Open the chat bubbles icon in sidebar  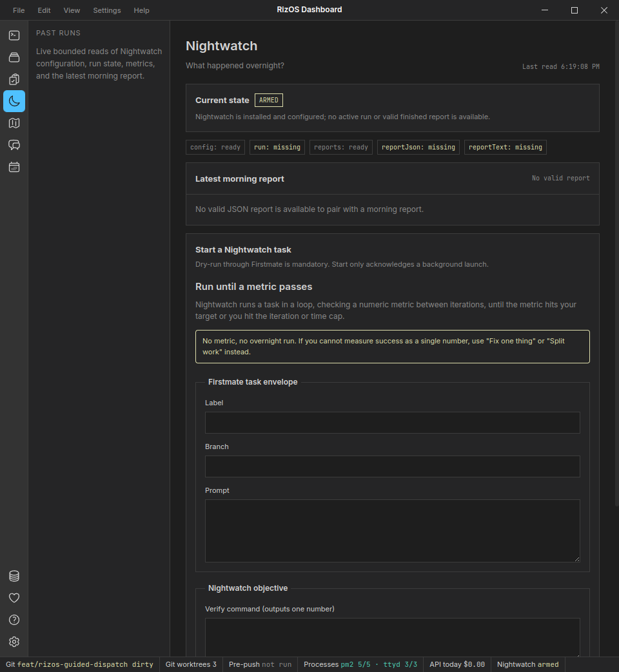pos(14,145)
